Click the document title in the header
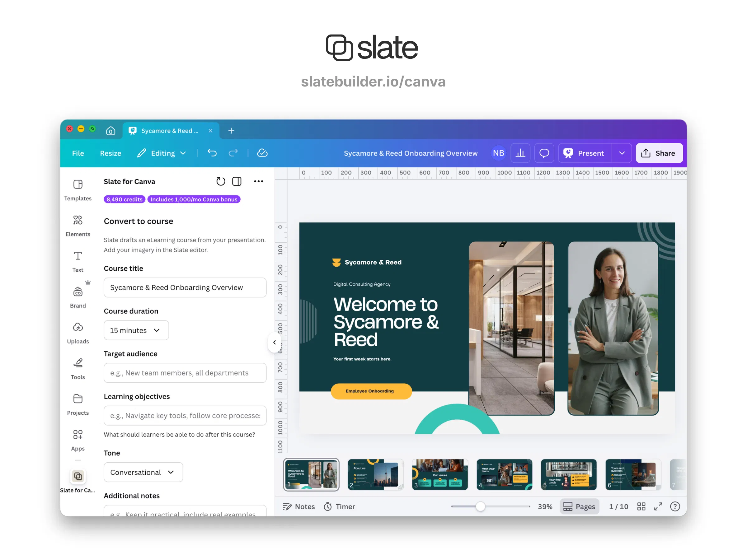This screenshot has width=747, height=560. click(410, 153)
